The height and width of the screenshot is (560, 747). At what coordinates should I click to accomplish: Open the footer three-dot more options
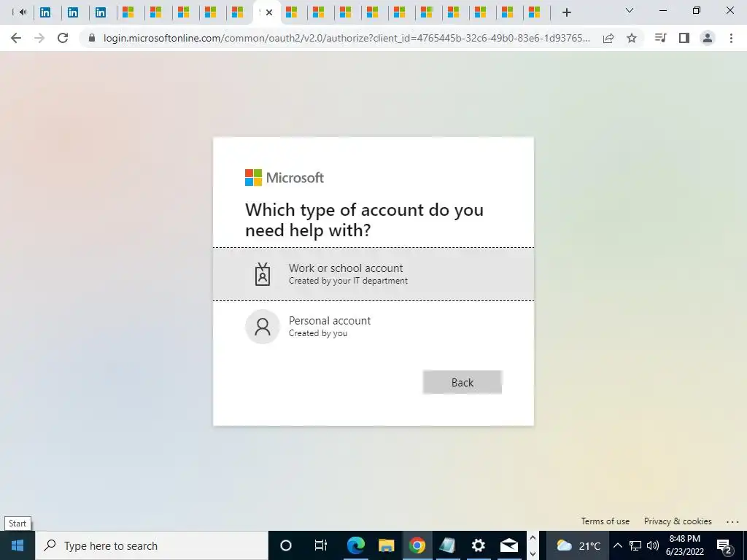click(x=732, y=522)
